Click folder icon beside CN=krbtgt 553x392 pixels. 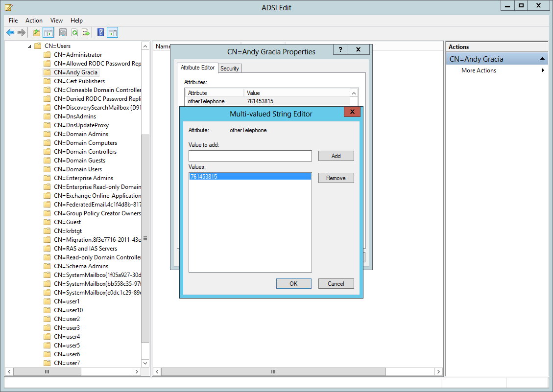tap(47, 231)
